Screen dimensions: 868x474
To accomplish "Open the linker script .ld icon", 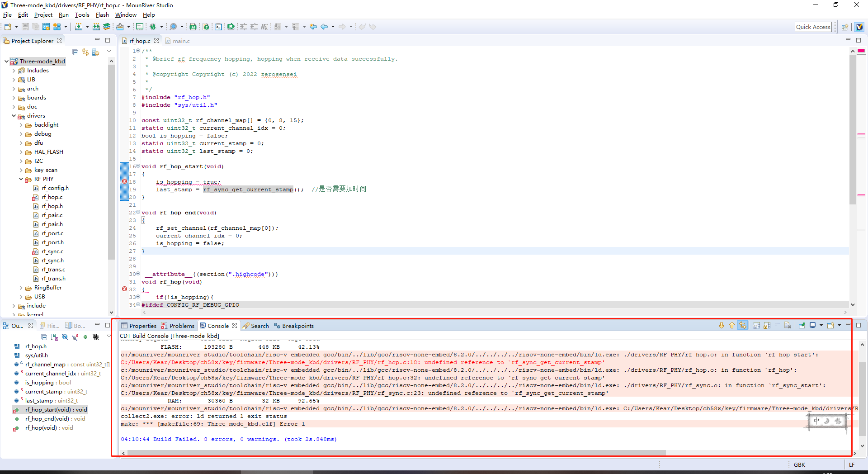I will 193,27.
